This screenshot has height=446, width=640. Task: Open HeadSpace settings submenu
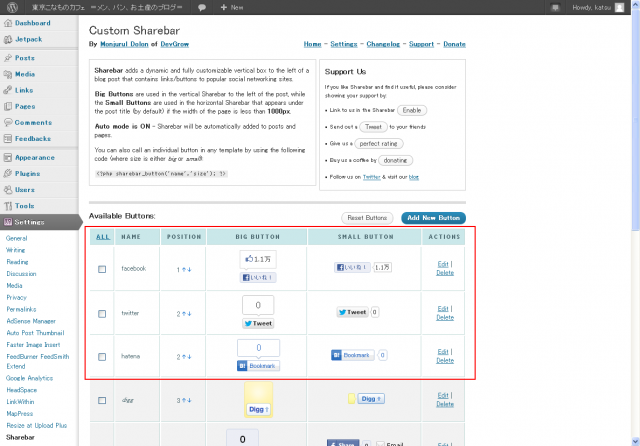(x=22, y=390)
